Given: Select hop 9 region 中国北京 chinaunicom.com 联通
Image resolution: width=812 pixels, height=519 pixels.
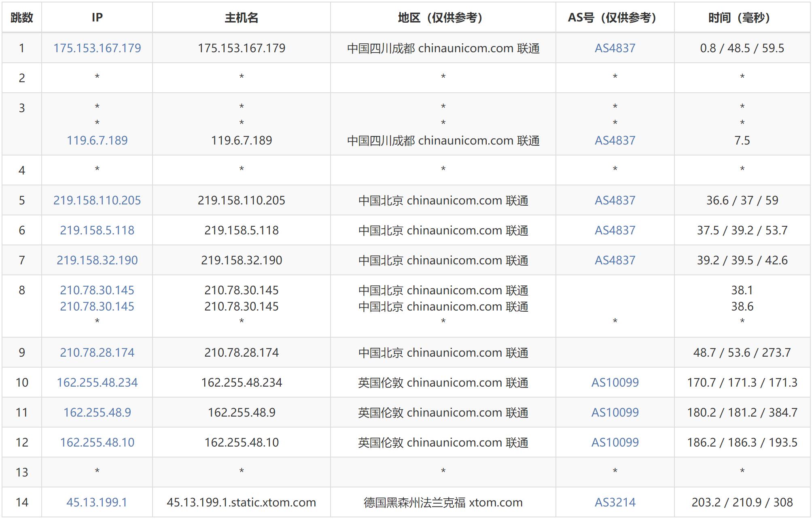Looking at the screenshot, I should (x=443, y=353).
